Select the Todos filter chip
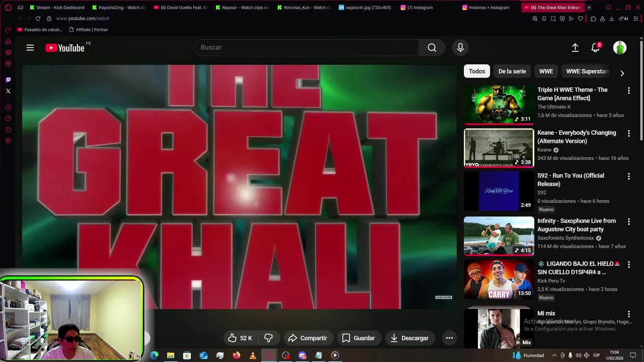 (477, 71)
